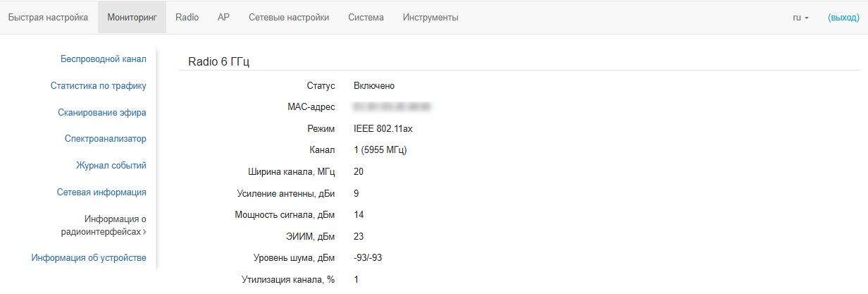
Task: Click the channel value 1 (5955 МГц)
Action: click(x=380, y=150)
